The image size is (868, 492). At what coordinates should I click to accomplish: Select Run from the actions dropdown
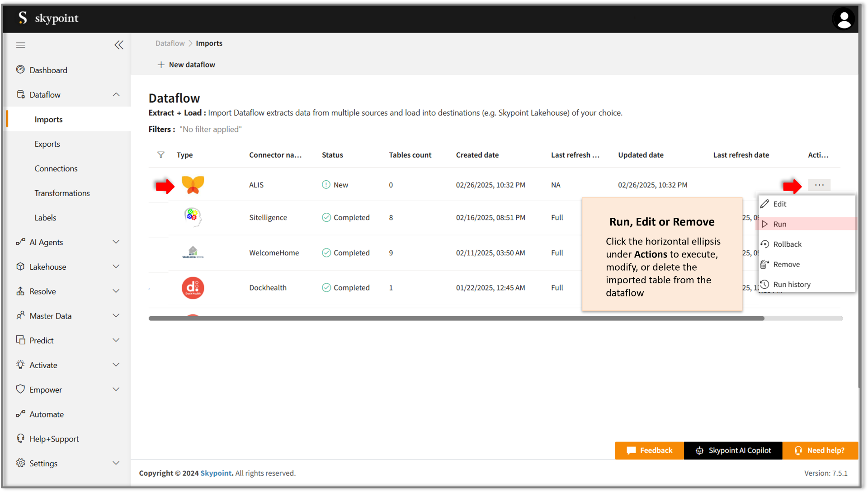point(805,223)
